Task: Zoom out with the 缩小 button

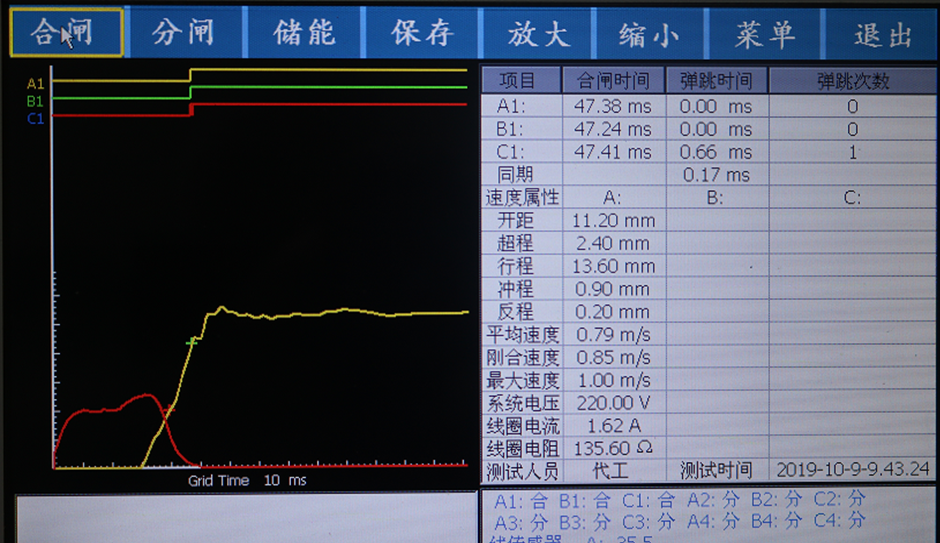Action: pos(649,34)
